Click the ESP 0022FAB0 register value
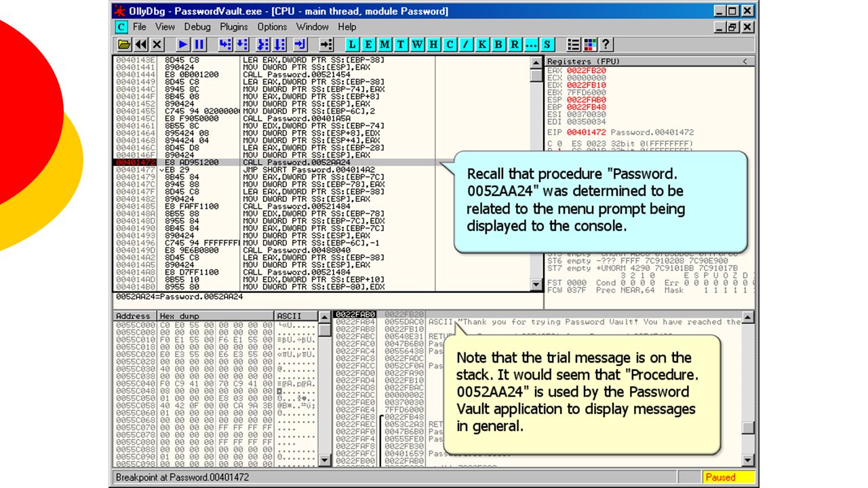868x488 pixels. click(586, 100)
